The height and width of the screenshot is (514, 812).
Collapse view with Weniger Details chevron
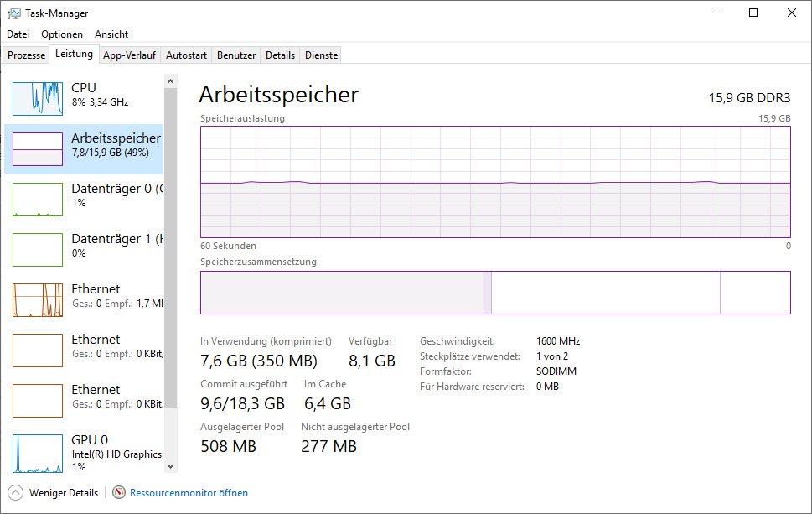point(16,493)
